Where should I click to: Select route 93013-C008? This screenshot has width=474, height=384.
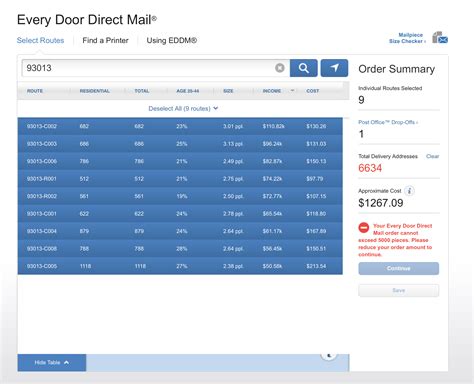click(x=180, y=249)
